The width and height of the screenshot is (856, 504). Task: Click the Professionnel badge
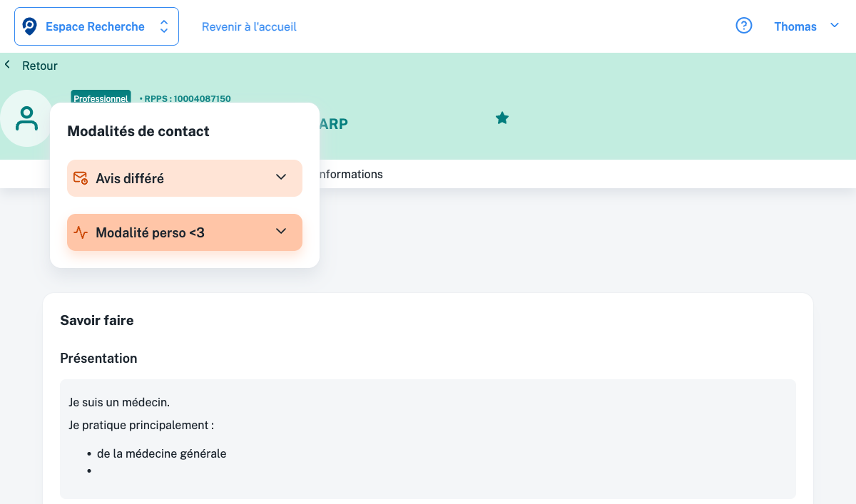(x=101, y=98)
